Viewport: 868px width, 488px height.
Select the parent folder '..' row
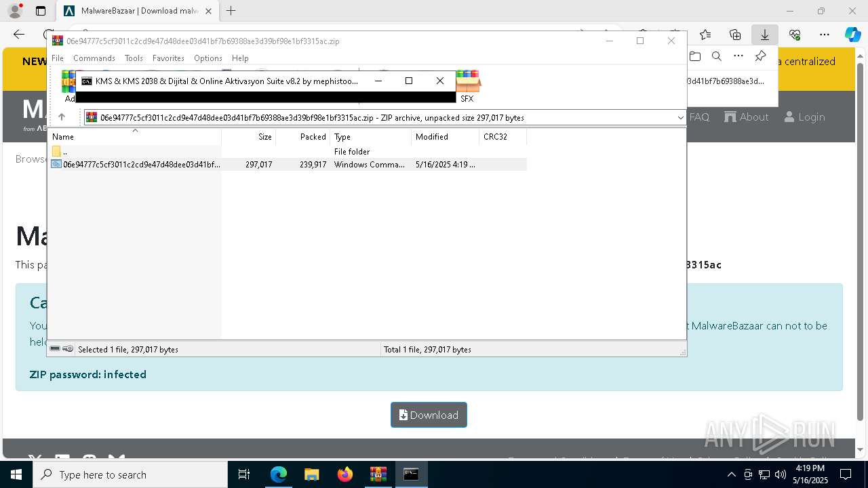tap(288, 152)
